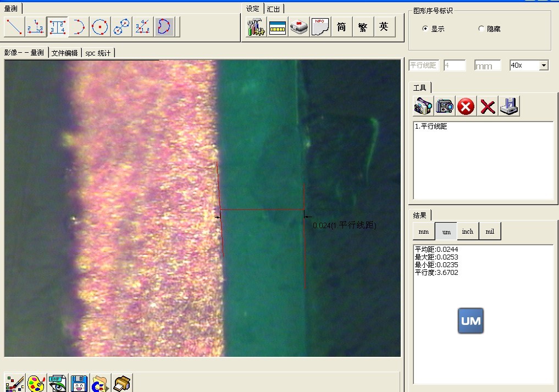Select the angle measurement tool

tap(143, 26)
